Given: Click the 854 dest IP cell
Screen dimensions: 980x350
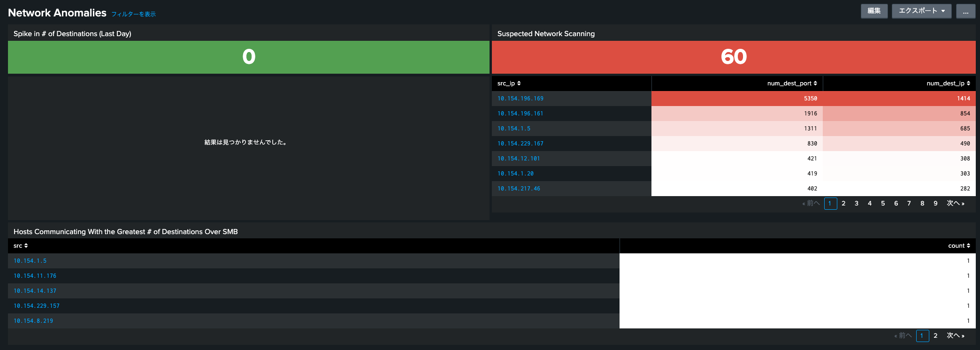Looking at the screenshot, I should click(899, 114).
